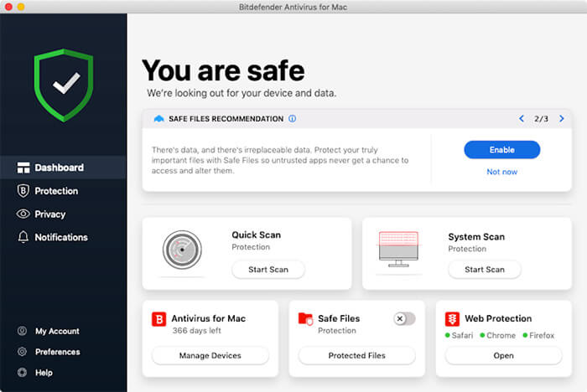Screen dimensions: 587x392
Task: Open the Privacy section in sidebar
Action: 49,214
